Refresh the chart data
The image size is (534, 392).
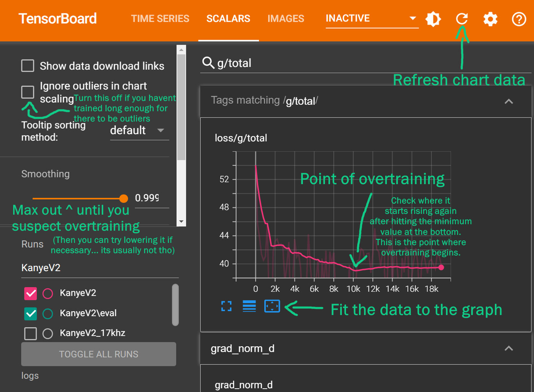tap(462, 19)
